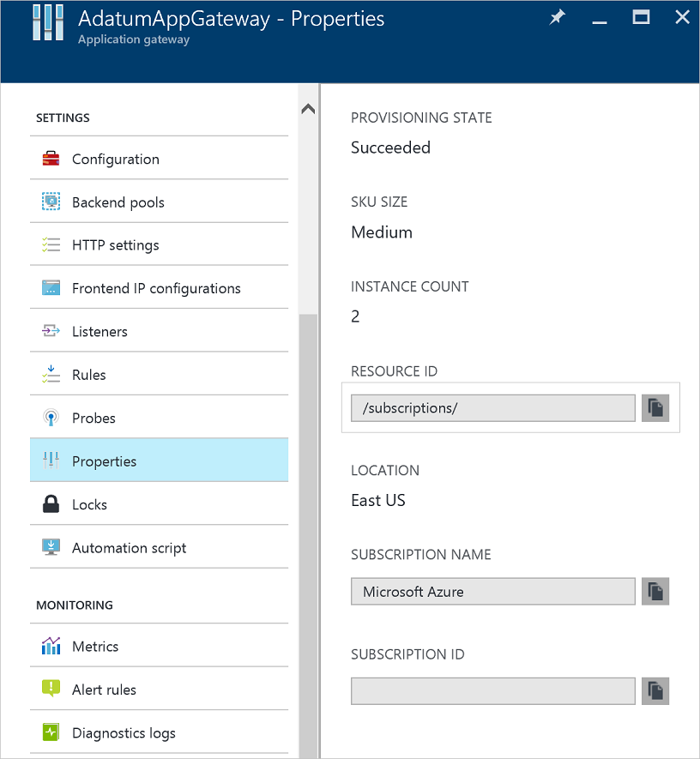Select the Backend pools icon
Viewport: 700px width, 759px height.
point(51,202)
